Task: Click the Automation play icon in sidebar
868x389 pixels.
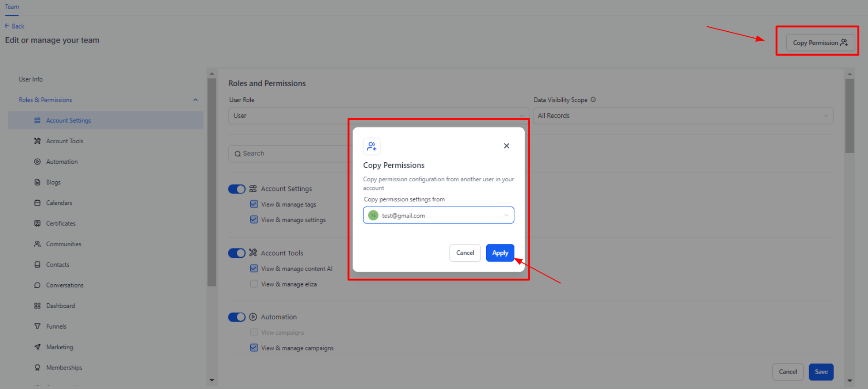Action: [x=37, y=162]
